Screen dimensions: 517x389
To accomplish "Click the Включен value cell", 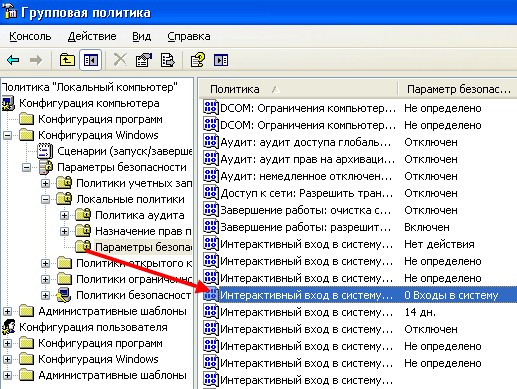I will [x=427, y=227].
